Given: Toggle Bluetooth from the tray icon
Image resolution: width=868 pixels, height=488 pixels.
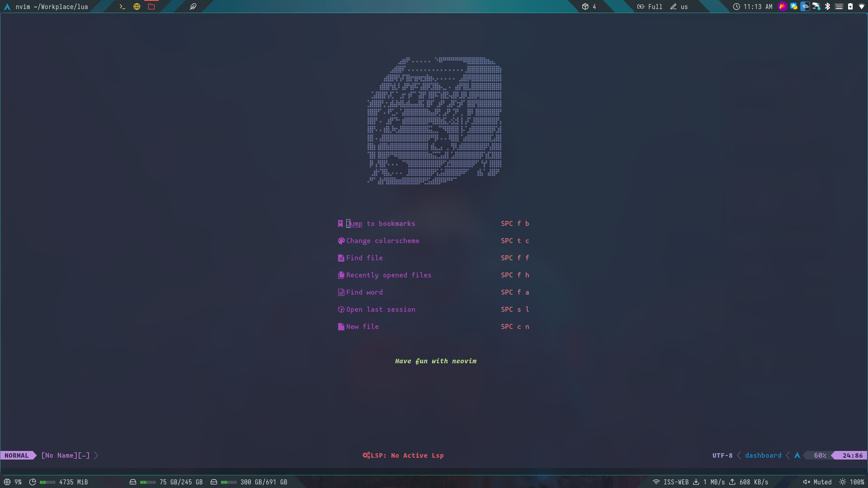Looking at the screenshot, I should pyautogui.click(x=828, y=7).
